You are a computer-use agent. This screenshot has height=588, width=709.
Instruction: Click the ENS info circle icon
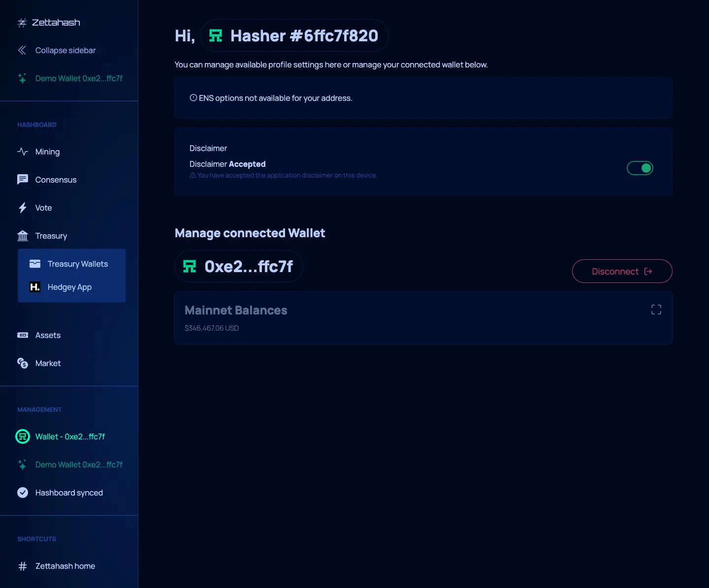tap(193, 97)
